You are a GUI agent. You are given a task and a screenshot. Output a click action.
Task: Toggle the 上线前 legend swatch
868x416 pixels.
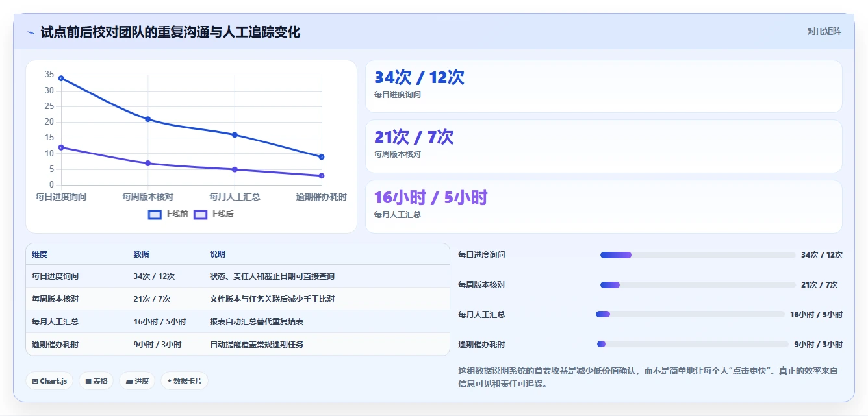[x=155, y=214]
